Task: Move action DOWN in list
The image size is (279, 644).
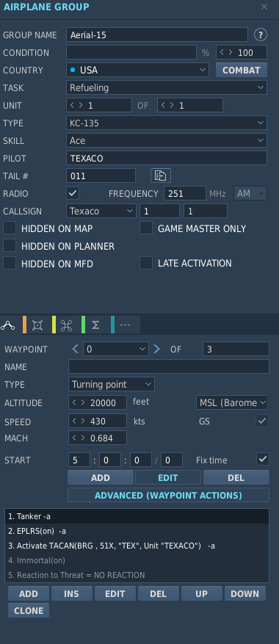Action: 245,593
